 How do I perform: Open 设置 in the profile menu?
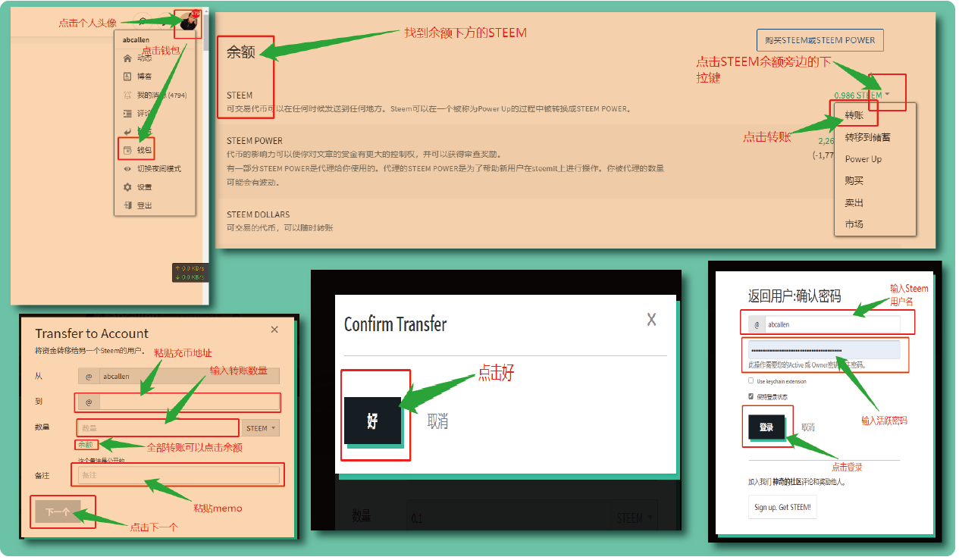[144, 187]
